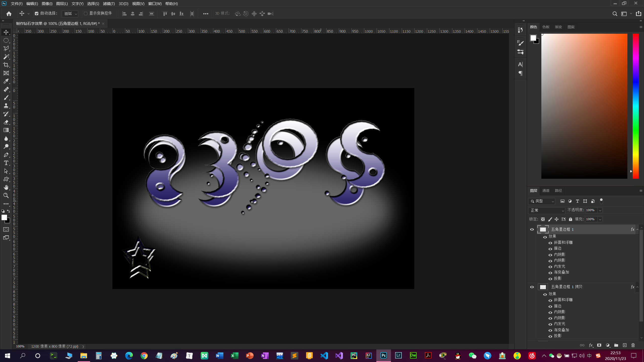
Task: Select the Dodge tool
Action: 6,147
